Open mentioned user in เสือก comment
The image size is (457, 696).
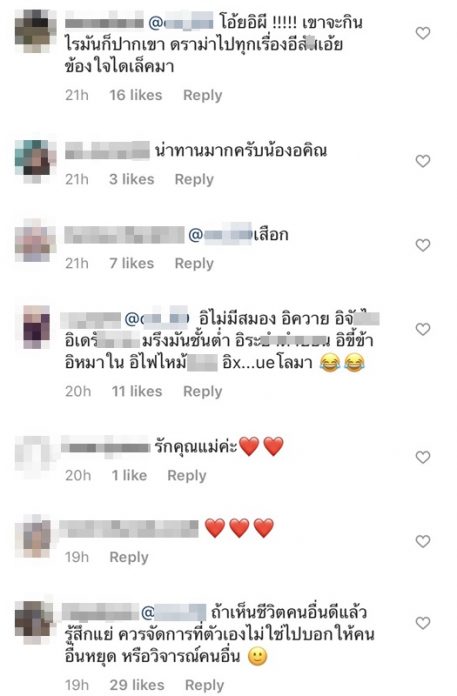click(221, 234)
